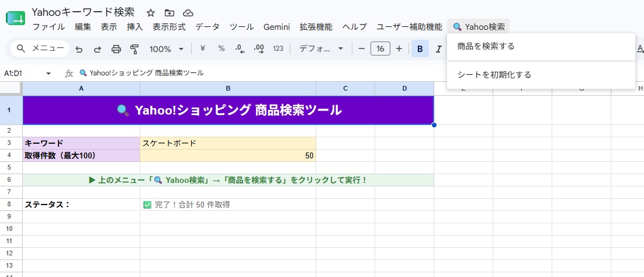Select column B header

(x=228, y=88)
